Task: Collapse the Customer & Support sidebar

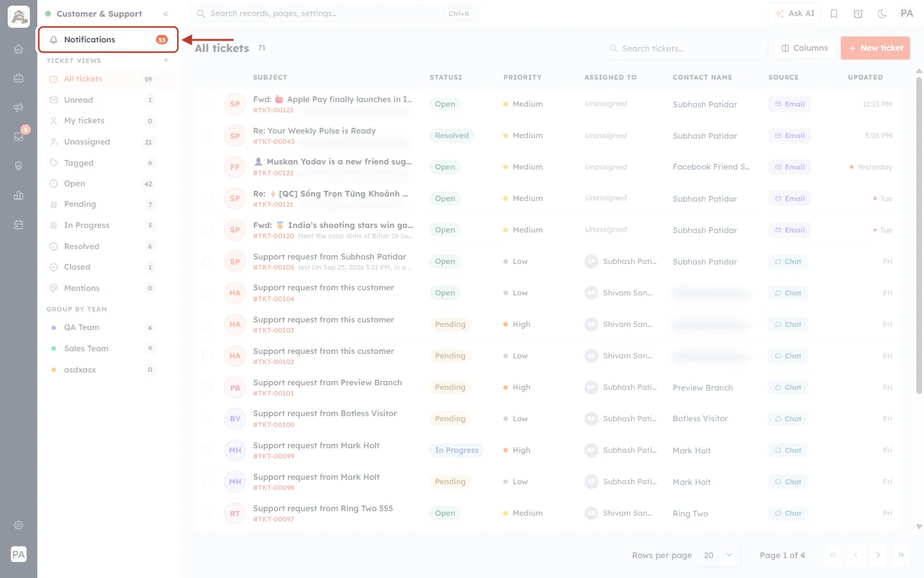Action: point(166,13)
